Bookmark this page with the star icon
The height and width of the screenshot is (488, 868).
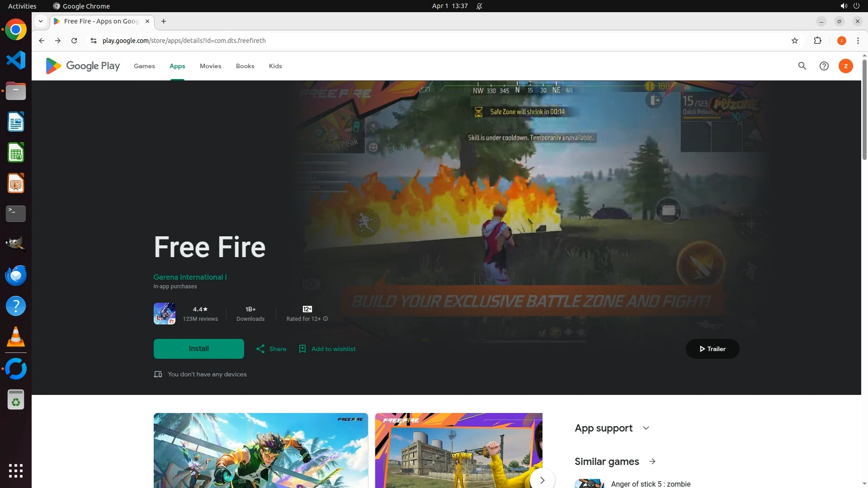click(x=795, y=41)
